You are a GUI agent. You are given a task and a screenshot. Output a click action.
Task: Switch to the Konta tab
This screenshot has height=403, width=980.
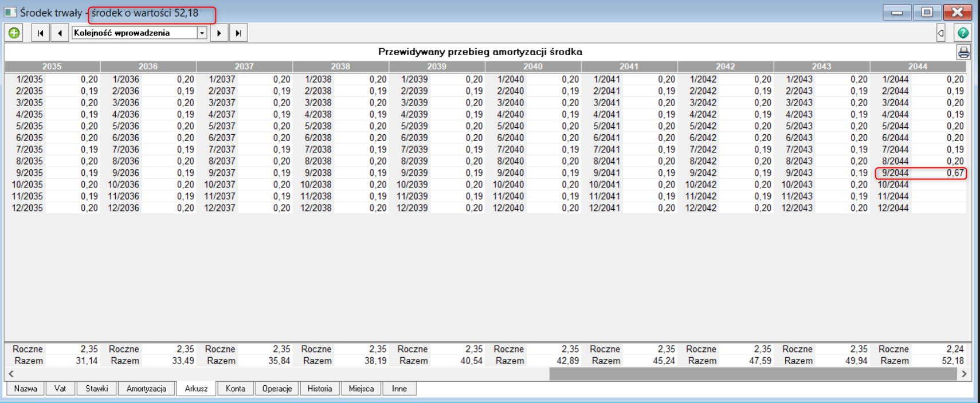click(x=236, y=389)
